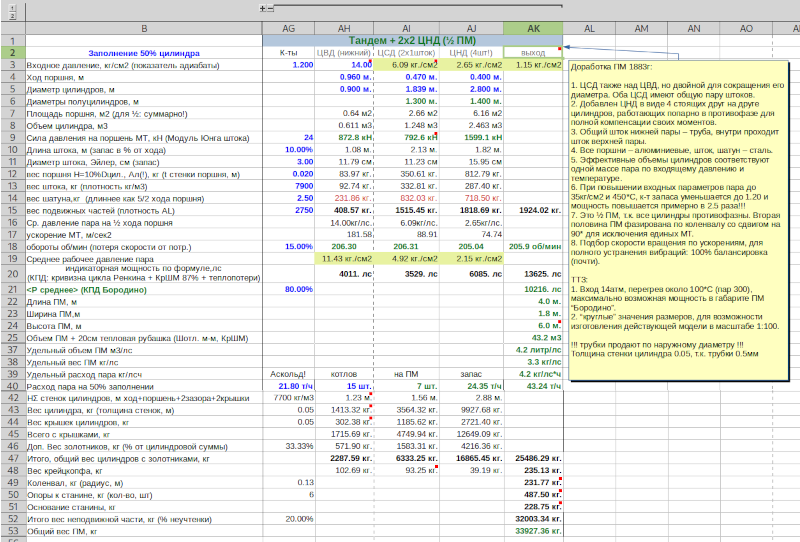The image size is (800, 542).
Task: Select column AN header
Action: [694, 29]
